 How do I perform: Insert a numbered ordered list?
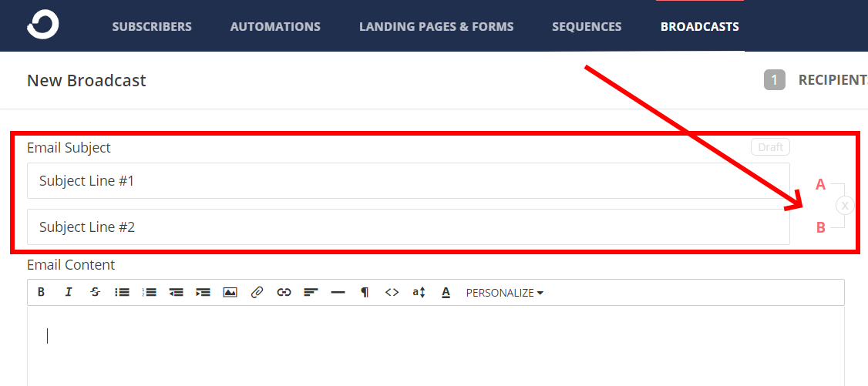pos(149,293)
